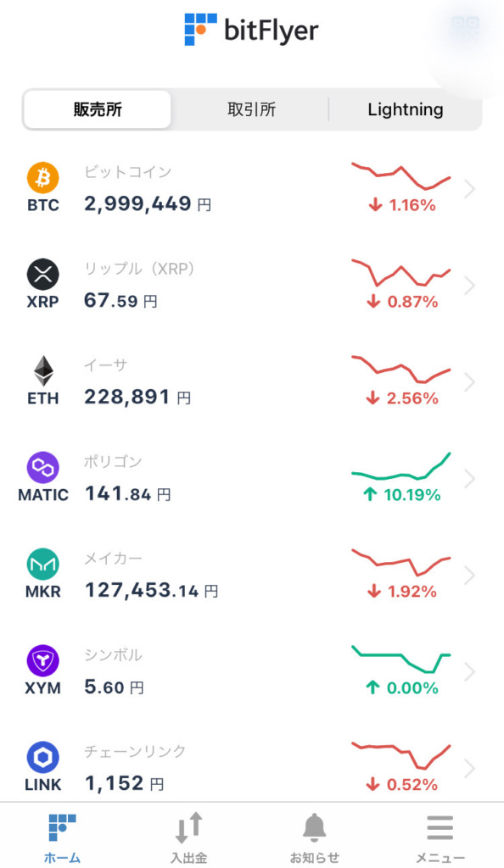Expand ETH row chevron arrow
Viewport: 504px width, 868px height.
click(470, 382)
